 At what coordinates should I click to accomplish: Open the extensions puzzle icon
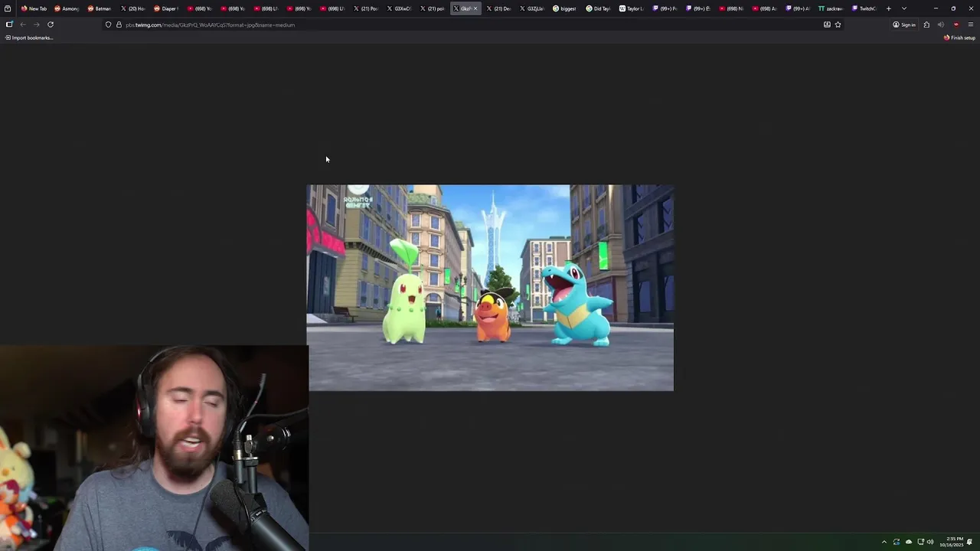click(926, 24)
